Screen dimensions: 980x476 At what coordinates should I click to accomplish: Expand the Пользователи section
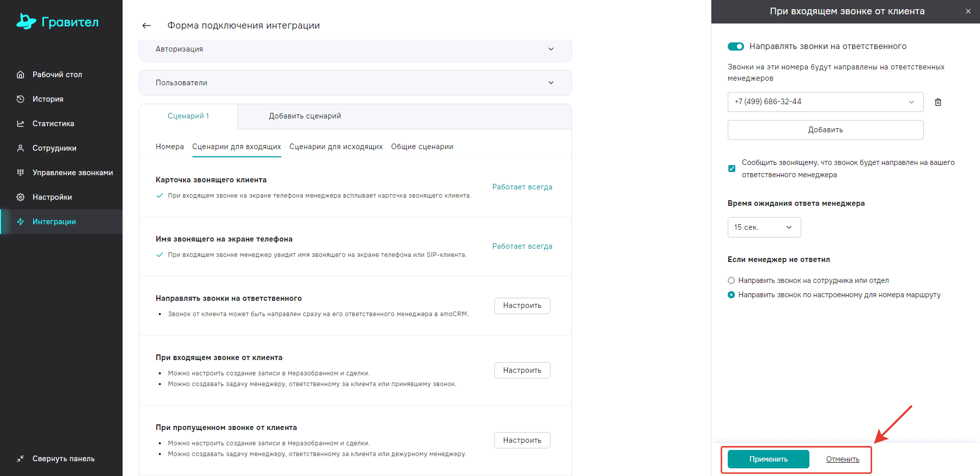(x=355, y=83)
